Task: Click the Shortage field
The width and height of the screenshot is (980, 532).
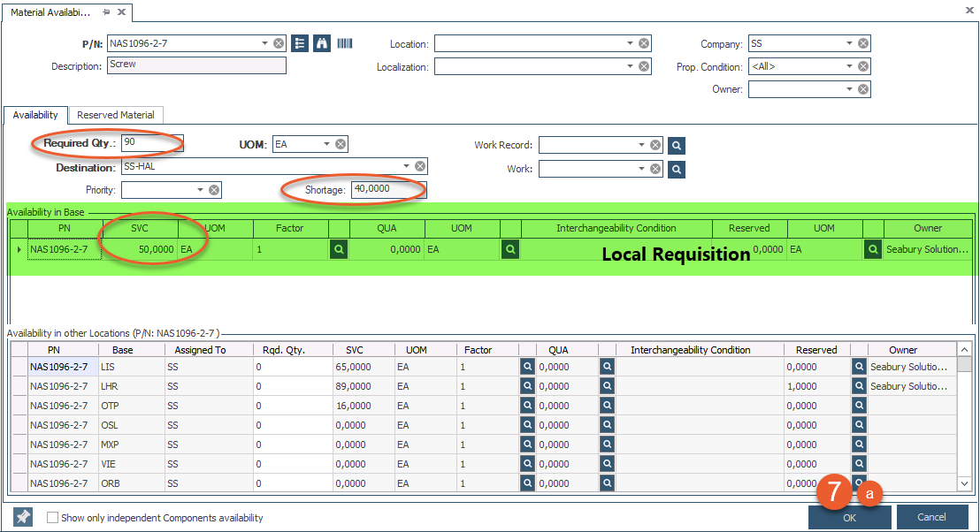Action: [389, 189]
